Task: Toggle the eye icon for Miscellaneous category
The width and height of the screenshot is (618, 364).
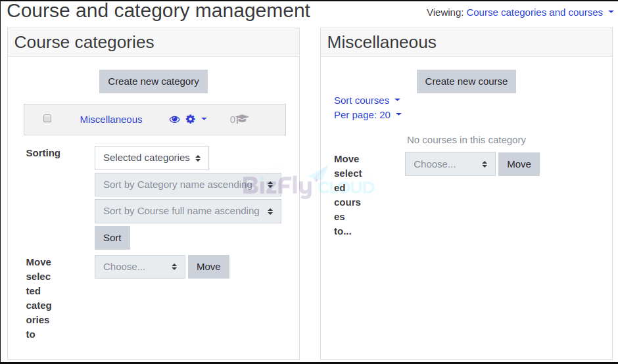Action: [175, 120]
